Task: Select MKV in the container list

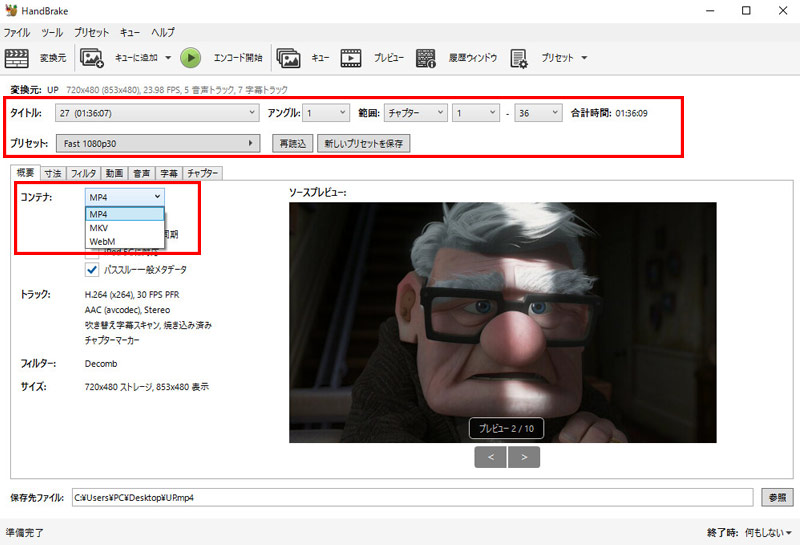Action: 124,228
